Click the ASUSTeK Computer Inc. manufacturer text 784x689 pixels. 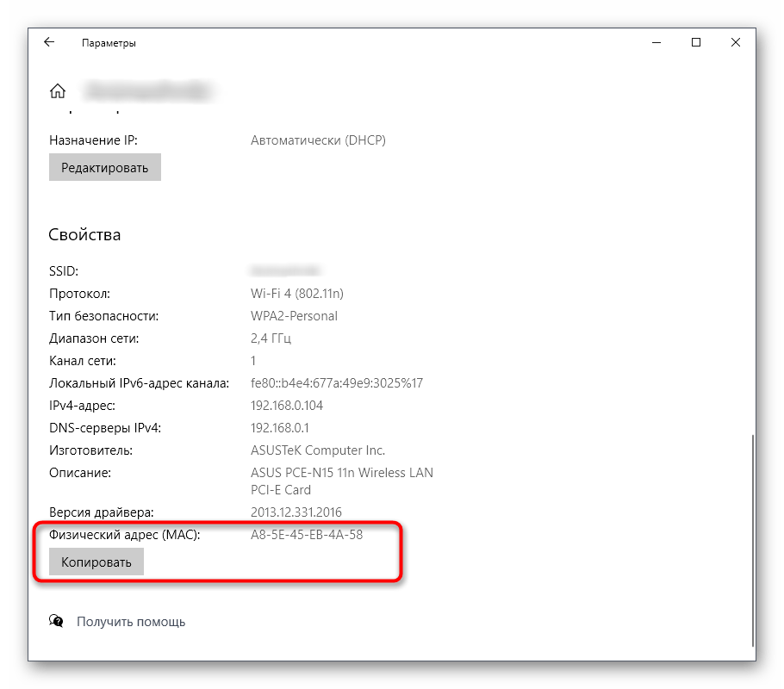click(x=318, y=450)
